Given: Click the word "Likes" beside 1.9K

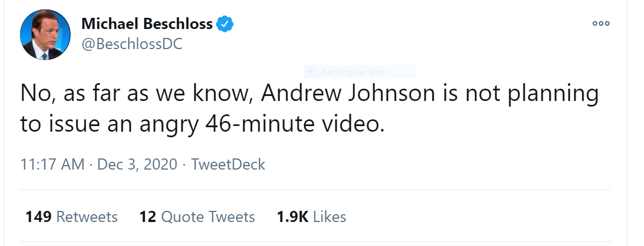Looking at the screenshot, I should (330, 216).
